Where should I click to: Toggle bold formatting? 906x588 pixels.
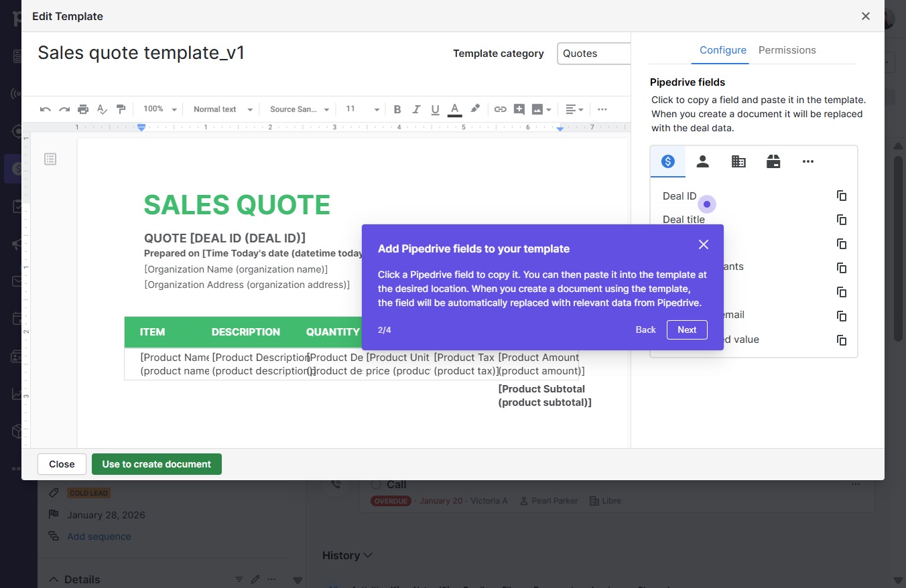[397, 109]
